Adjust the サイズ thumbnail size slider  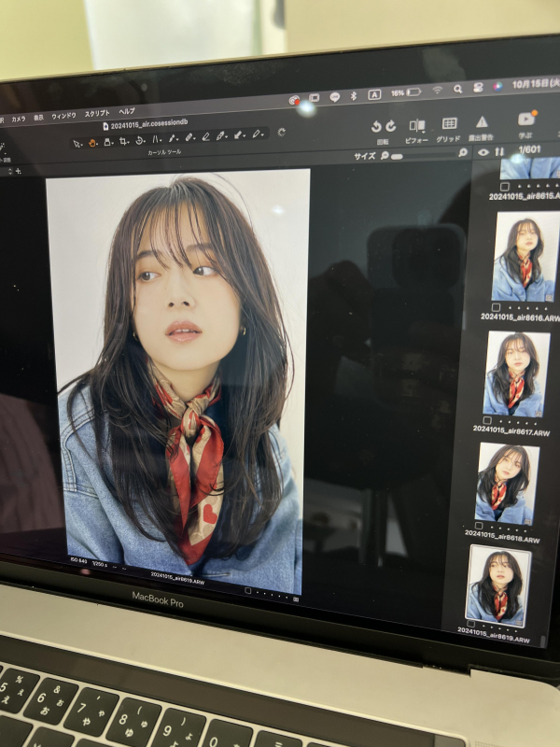point(422,155)
